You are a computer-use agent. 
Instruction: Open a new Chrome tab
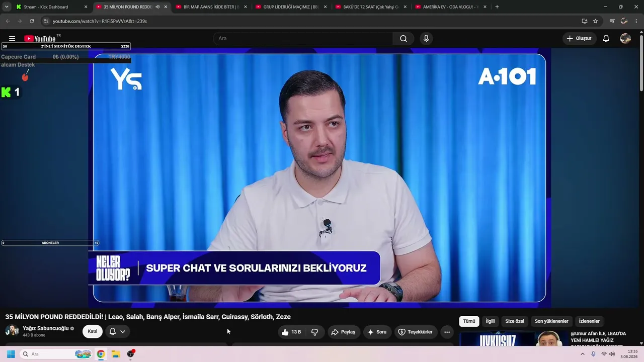497,7
